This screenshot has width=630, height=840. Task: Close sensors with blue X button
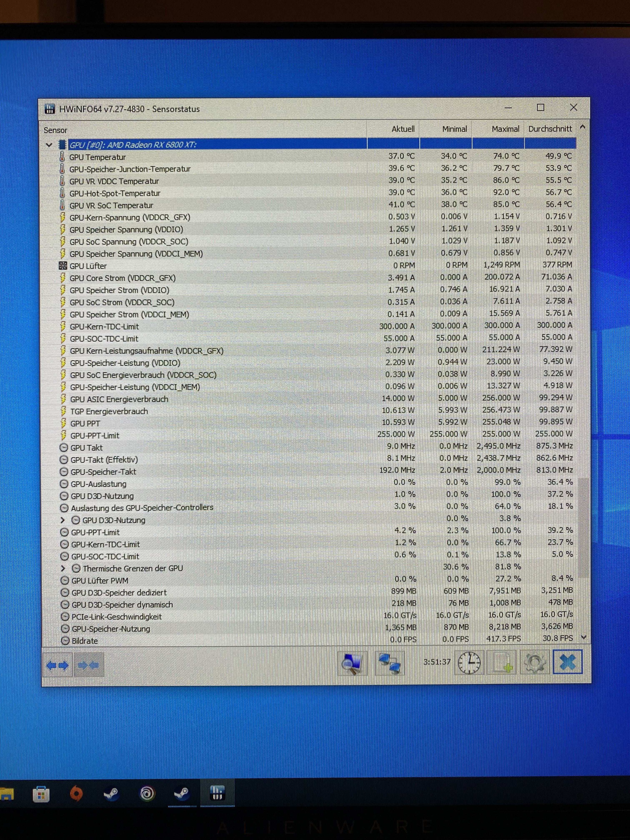(x=567, y=662)
